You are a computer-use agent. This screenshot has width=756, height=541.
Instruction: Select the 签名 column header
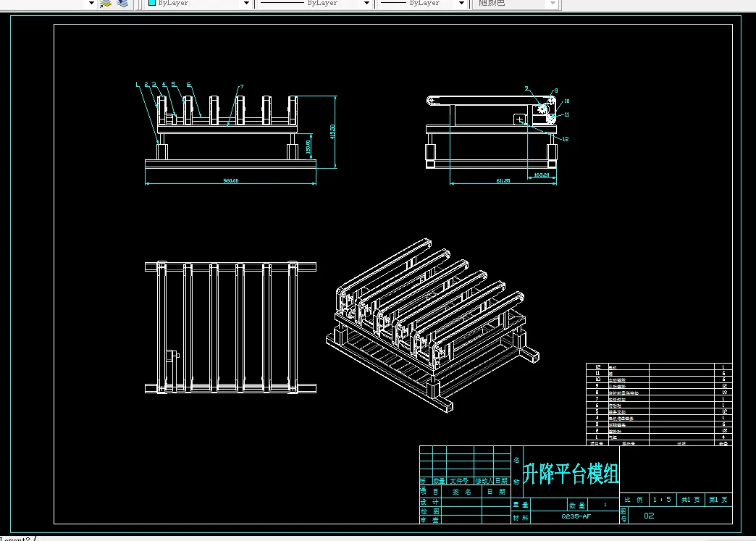click(461, 492)
